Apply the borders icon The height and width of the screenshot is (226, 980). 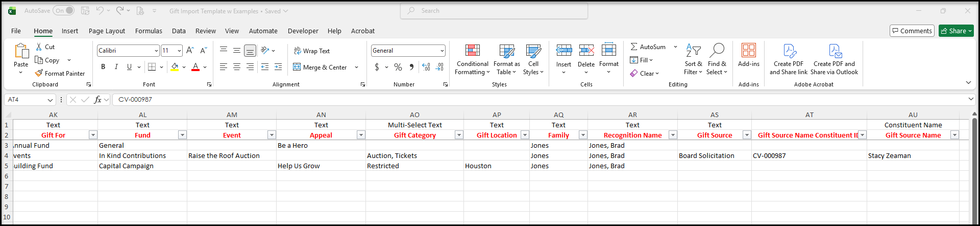click(x=152, y=67)
